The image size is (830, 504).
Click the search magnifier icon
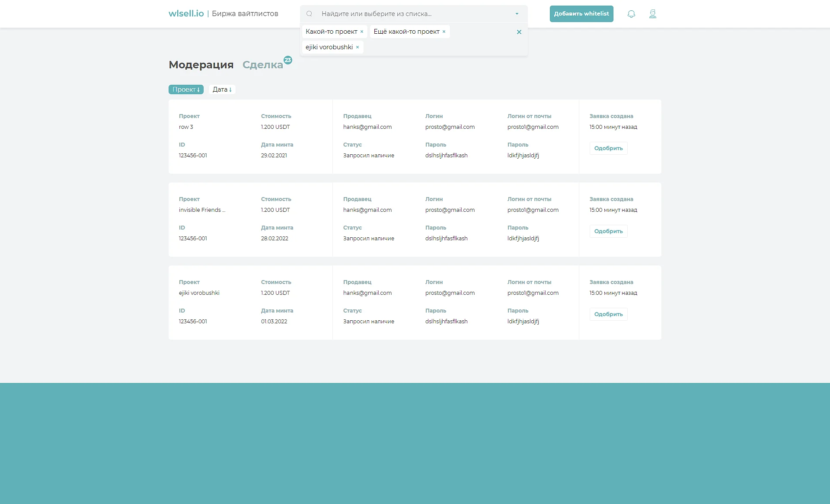tap(309, 14)
